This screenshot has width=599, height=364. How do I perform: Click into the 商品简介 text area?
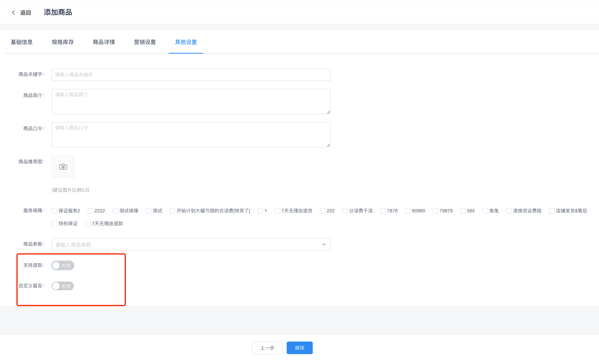(191, 102)
